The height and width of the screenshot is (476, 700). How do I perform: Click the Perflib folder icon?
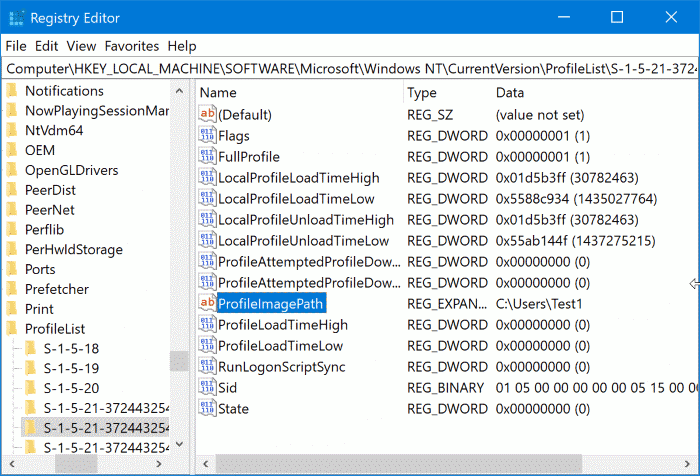pyautogui.click(x=12, y=230)
